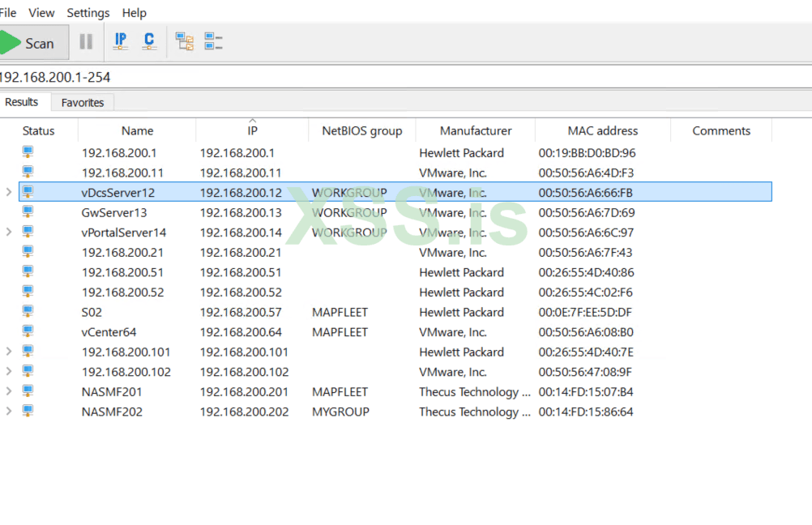Viewport: 812px width, 525px height.
Task: Sort by the IP column header
Action: click(x=252, y=130)
